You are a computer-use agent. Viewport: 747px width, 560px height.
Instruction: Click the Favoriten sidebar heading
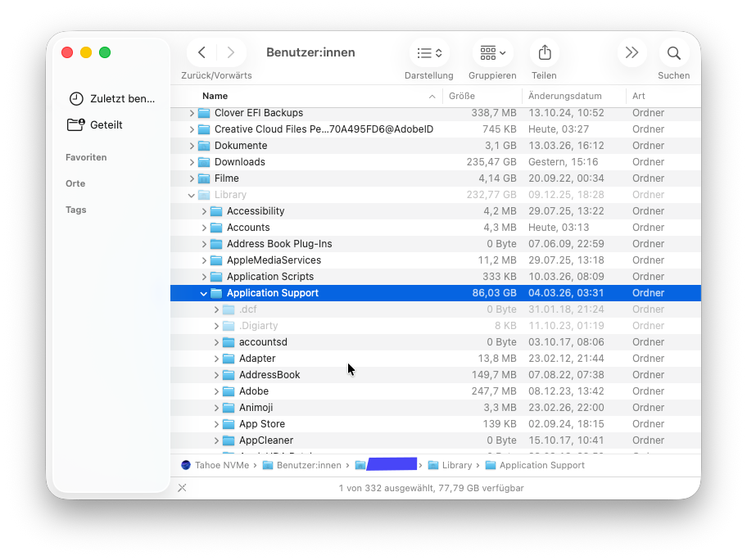(x=86, y=157)
